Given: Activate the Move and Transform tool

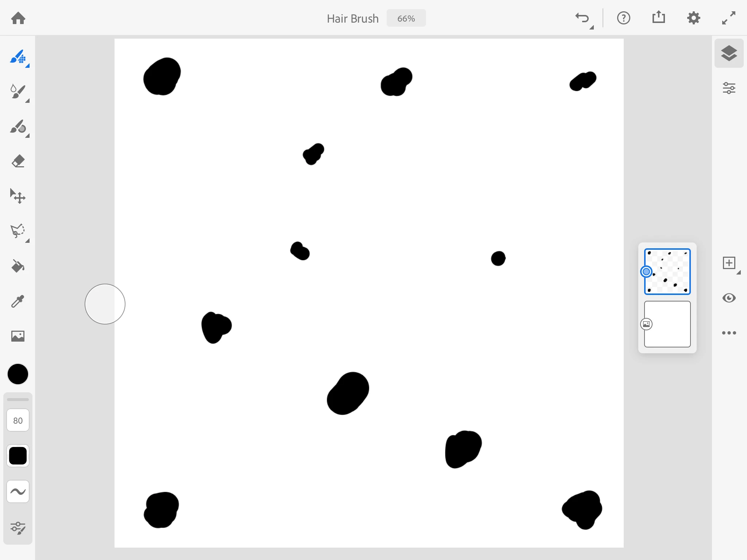Looking at the screenshot, I should [x=18, y=197].
